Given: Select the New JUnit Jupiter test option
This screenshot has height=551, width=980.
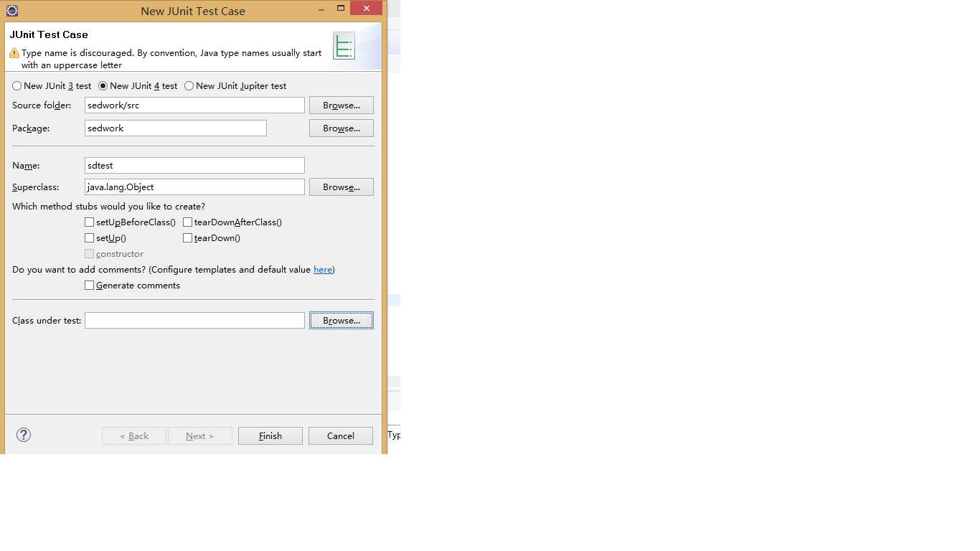Looking at the screenshot, I should pyautogui.click(x=235, y=85).
